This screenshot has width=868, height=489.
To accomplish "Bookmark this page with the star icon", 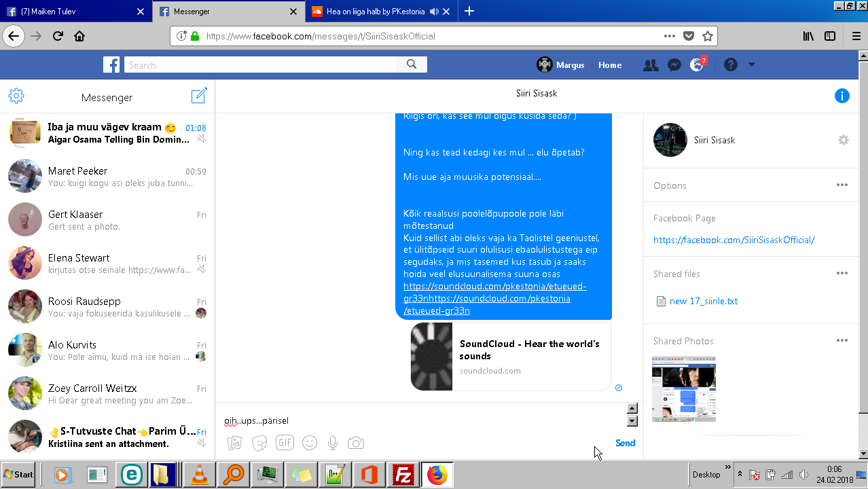I will click(708, 36).
